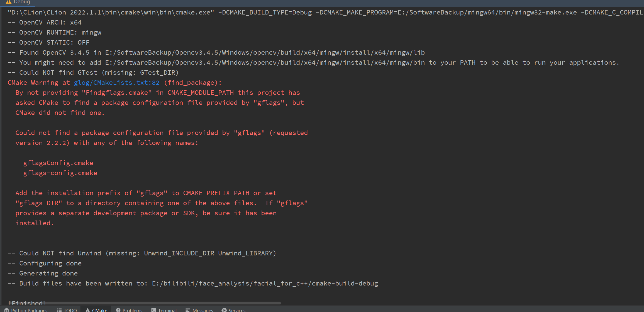Click the Terminal prompt icon
644x312 pixels.
pyautogui.click(x=153, y=310)
